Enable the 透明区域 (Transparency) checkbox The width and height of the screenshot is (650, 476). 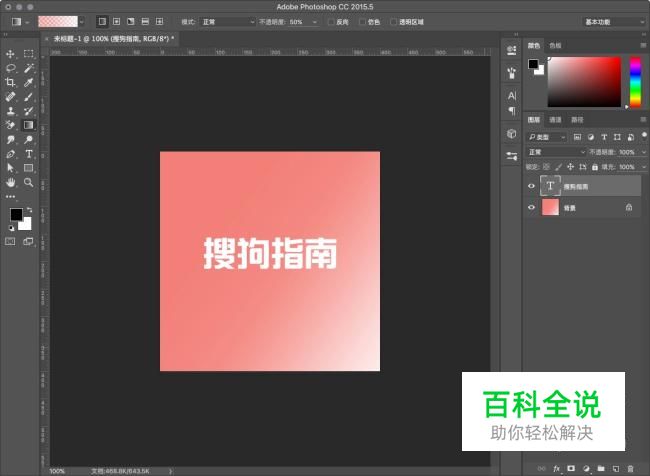[x=394, y=22]
